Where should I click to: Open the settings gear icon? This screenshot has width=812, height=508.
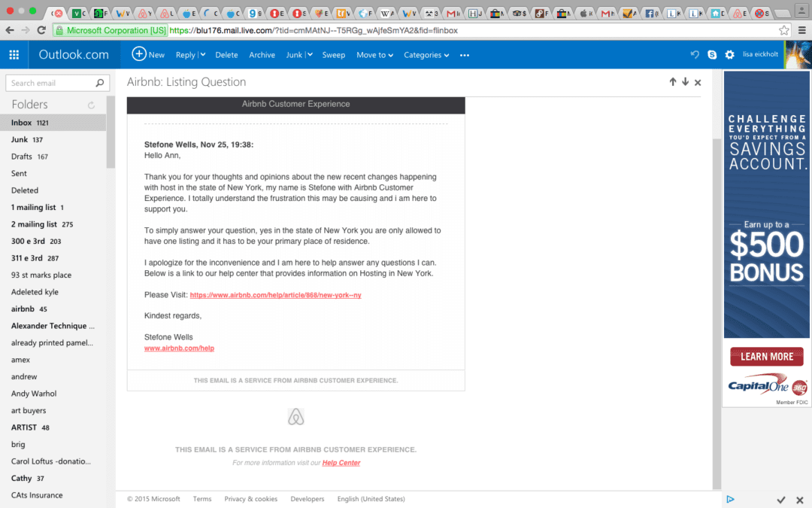pos(729,54)
